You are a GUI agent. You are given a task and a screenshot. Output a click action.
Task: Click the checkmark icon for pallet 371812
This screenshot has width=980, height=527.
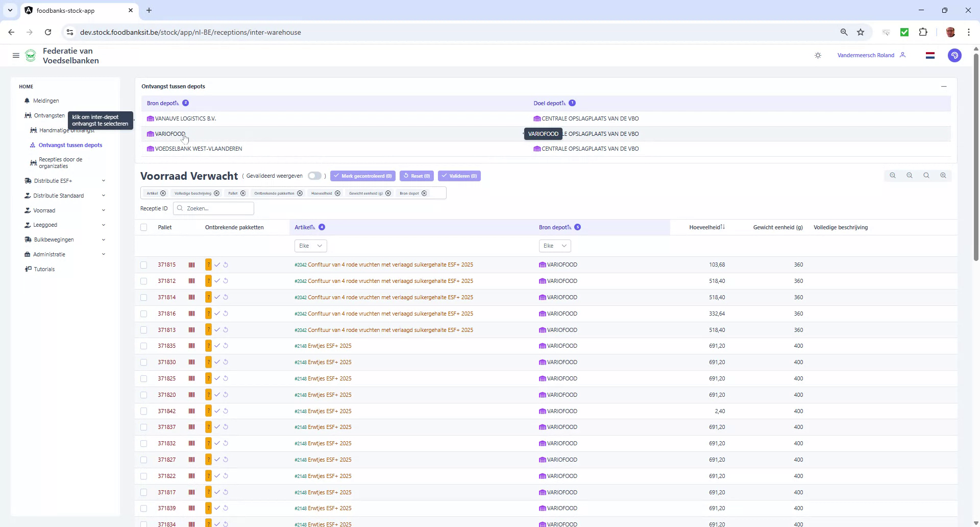(x=217, y=281)
